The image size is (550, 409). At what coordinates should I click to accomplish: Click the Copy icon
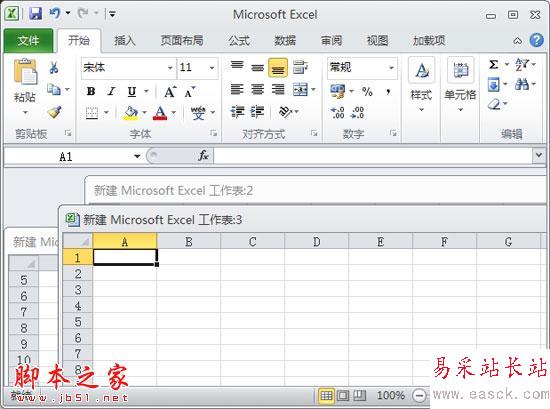coord(54,89)
